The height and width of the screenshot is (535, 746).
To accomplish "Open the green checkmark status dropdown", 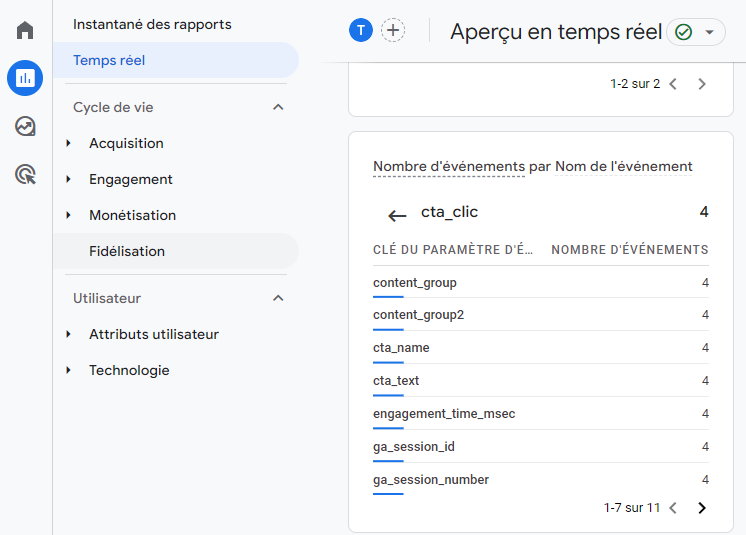I will (696, 32).
